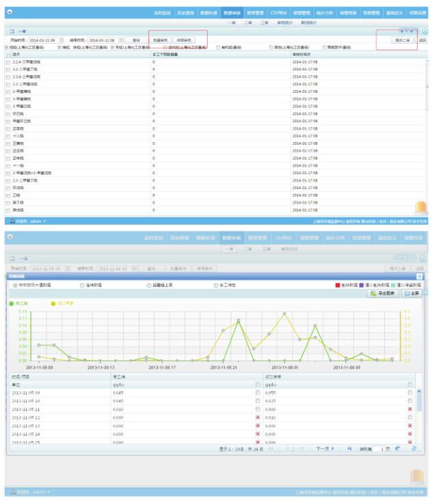Screen dimensions: 432x504
Task: Tick second-column checkbox for row 2013-11-05 10
Action: point(410,401)
